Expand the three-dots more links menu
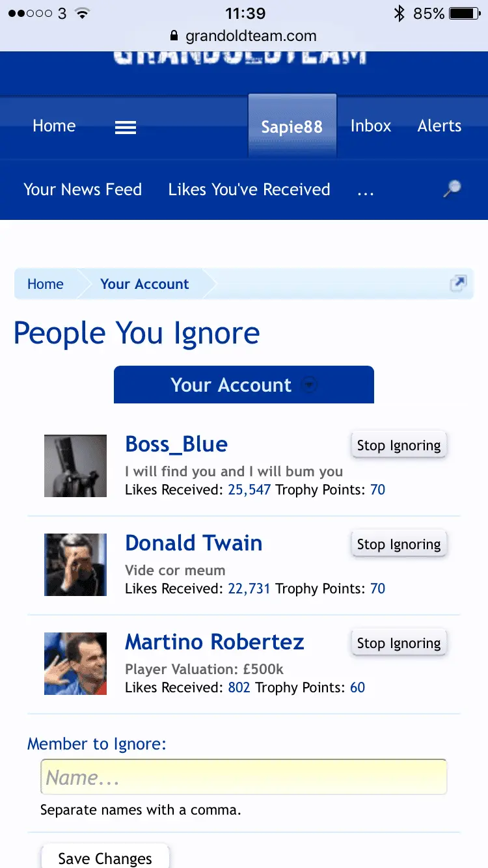The height and width of the screenshot is (868, 488). click(366, 190)
